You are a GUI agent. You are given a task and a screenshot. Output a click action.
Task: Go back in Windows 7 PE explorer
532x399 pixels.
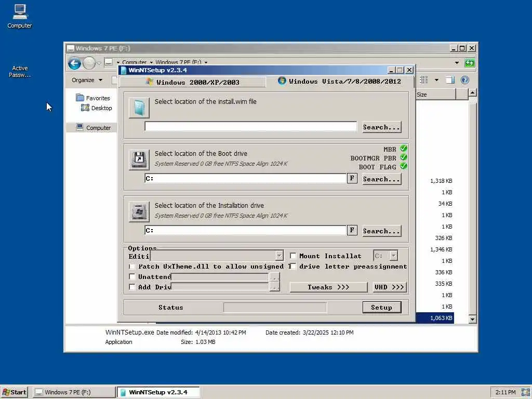74,63
